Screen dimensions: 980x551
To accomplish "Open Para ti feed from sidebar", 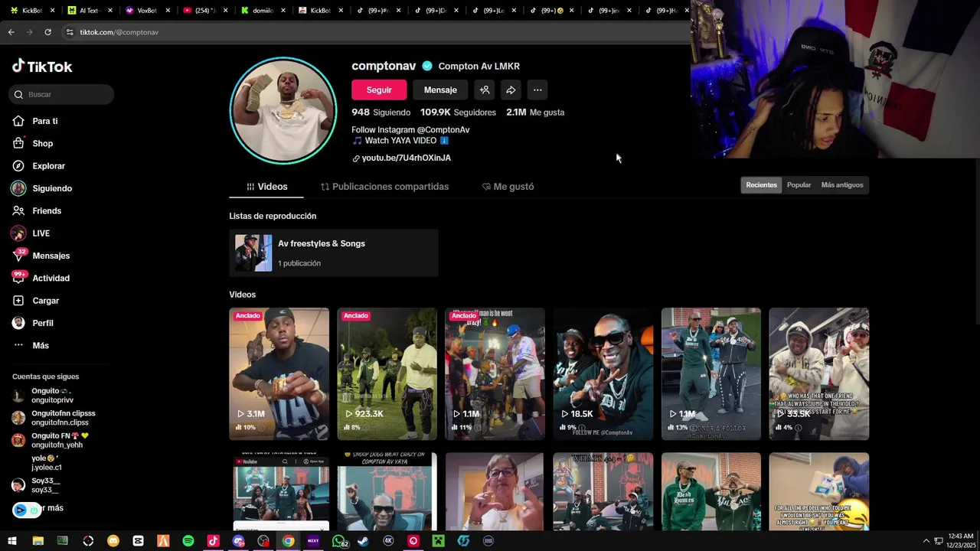I will pos(35,121).
